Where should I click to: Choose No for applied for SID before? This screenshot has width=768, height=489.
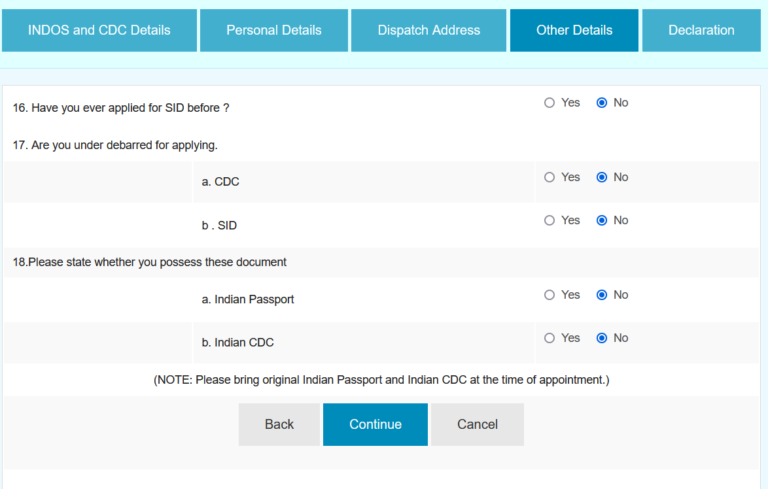click(602, 103)
